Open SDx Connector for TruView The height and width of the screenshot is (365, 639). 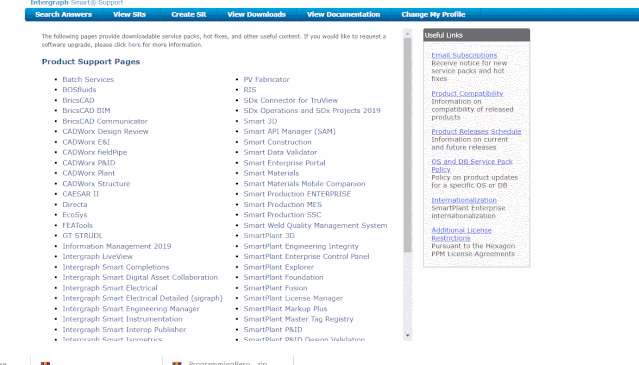(291, 100)
